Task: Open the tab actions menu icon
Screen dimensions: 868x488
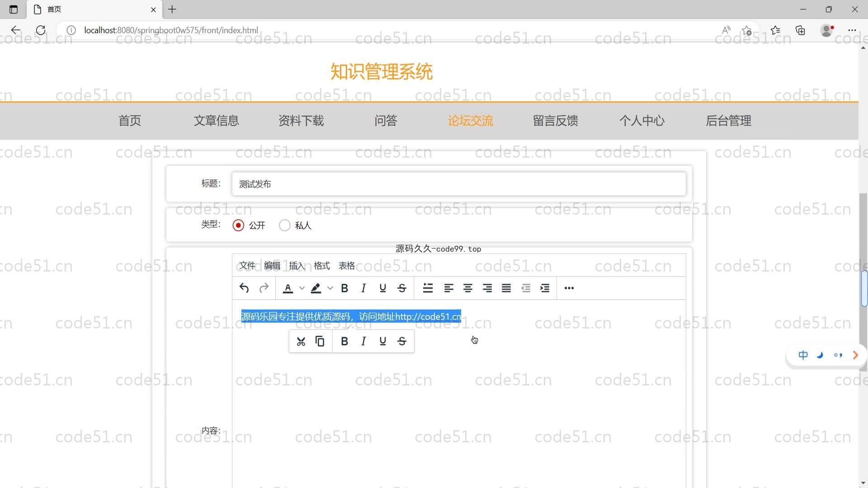Action: (14, 9)
